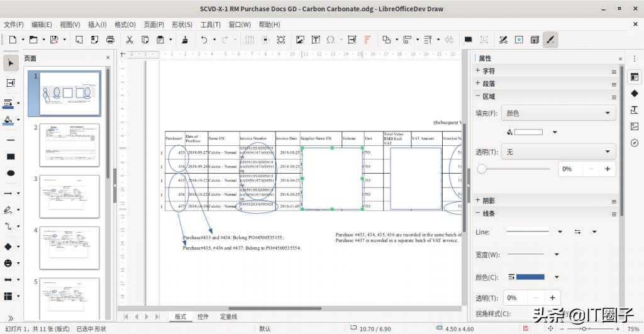Click the New document icon
644x334 pixels.
coord(13,40)
